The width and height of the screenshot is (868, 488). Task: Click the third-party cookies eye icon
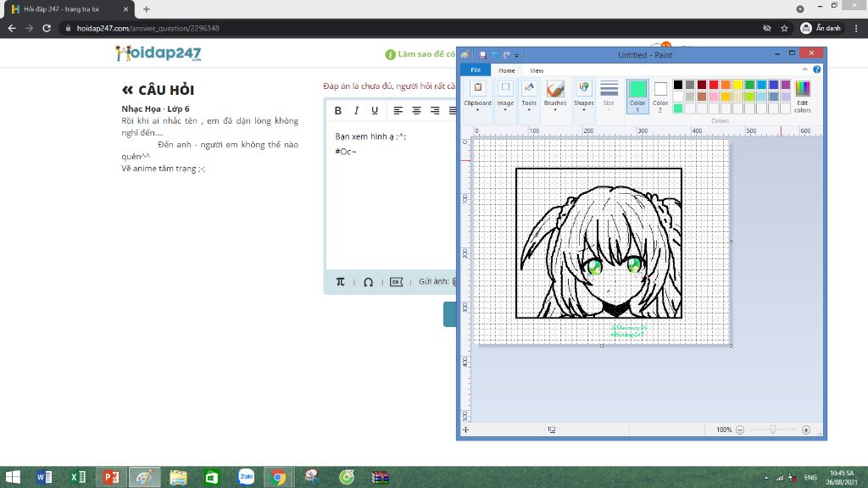766,28
